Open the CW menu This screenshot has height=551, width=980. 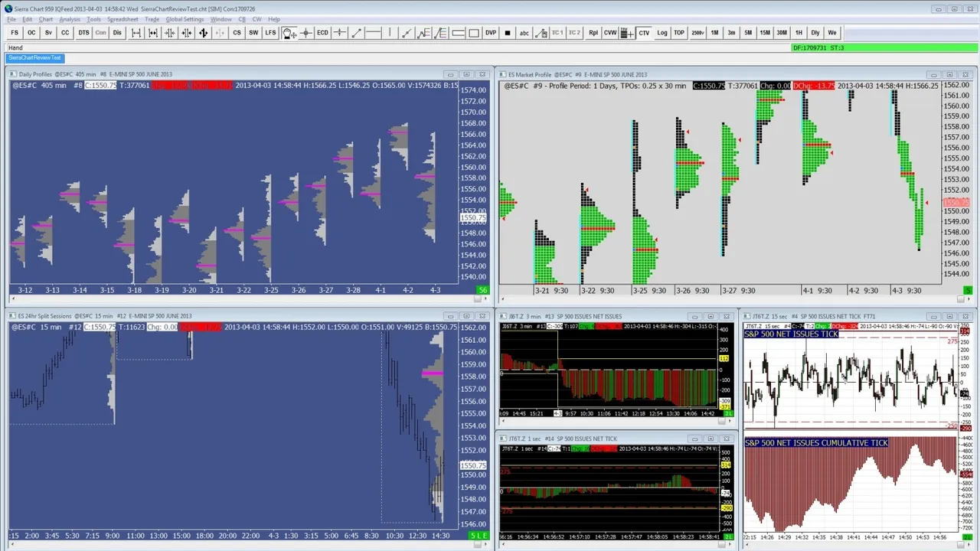[x=257, y=19]
